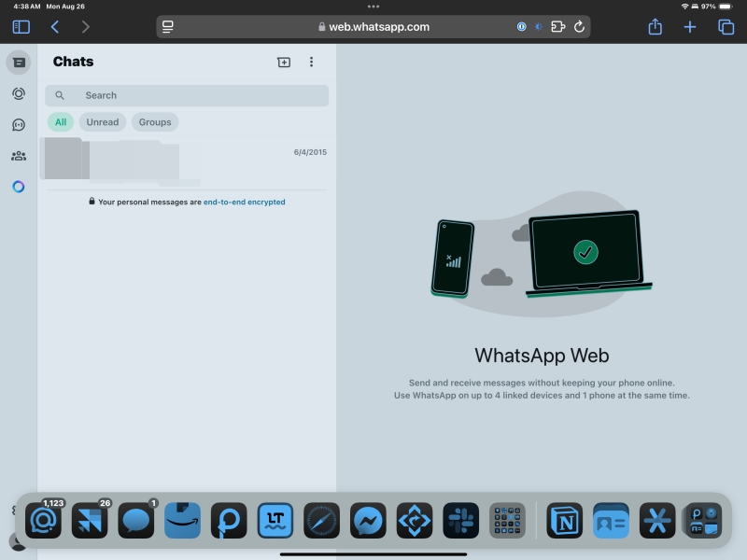Open the WhatsApp three-dot options menu
Viewport: 747px width, 560px height.
(x=312, y=62)
